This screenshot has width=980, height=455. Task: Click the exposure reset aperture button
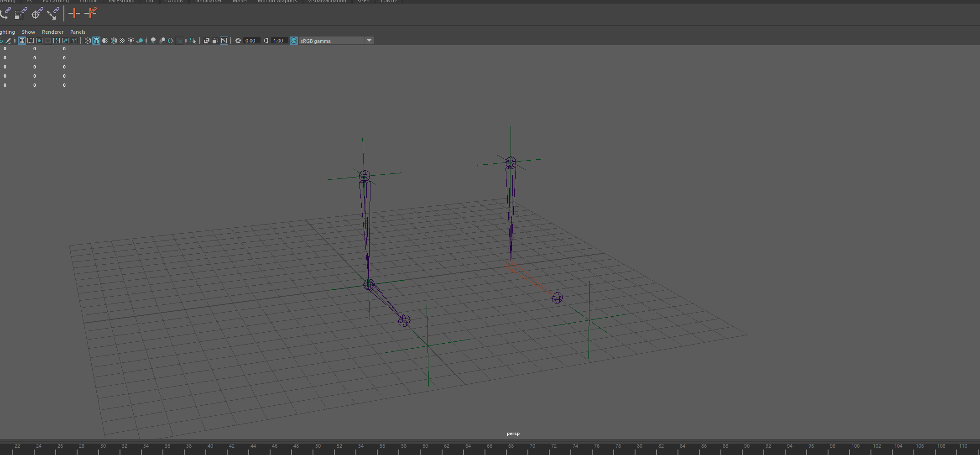[238, 41]
